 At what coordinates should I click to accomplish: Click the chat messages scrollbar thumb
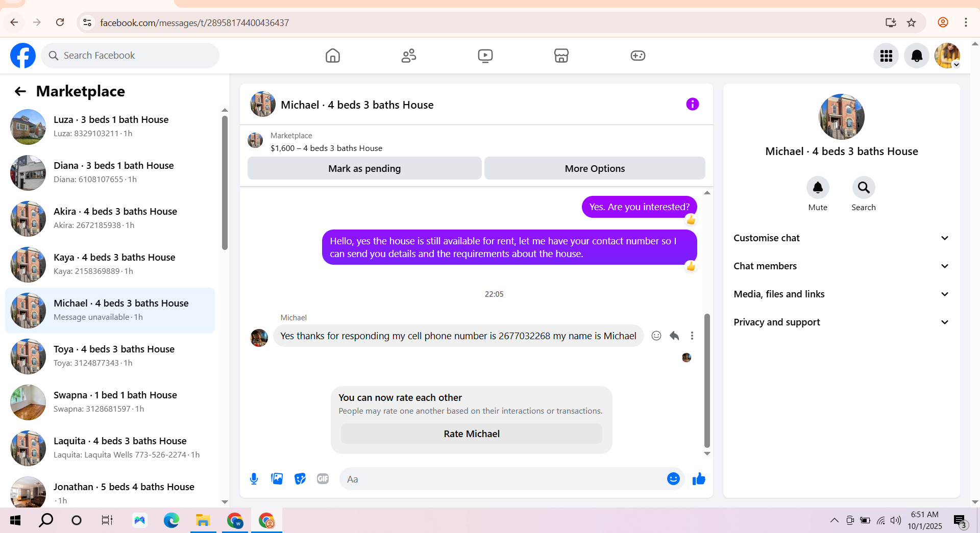coord(707,380)
